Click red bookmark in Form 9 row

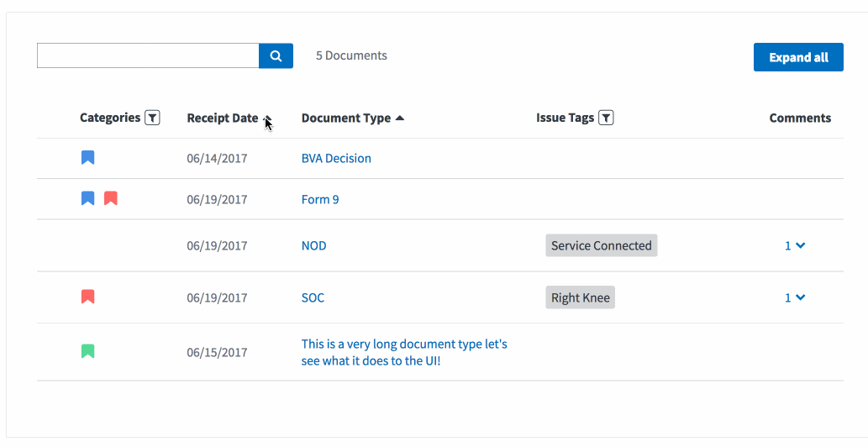pyautogui.click(x=111, y=198)
